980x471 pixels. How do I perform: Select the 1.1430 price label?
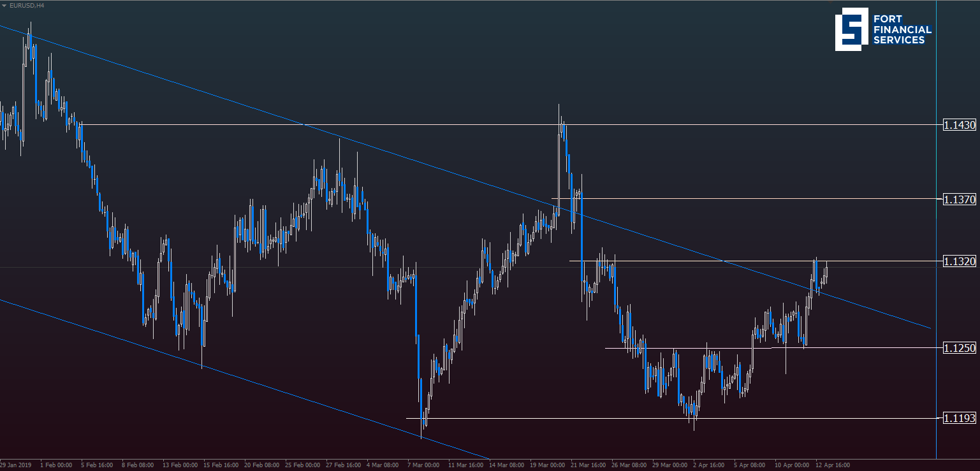pyautogui.click(x=959, y=125)
